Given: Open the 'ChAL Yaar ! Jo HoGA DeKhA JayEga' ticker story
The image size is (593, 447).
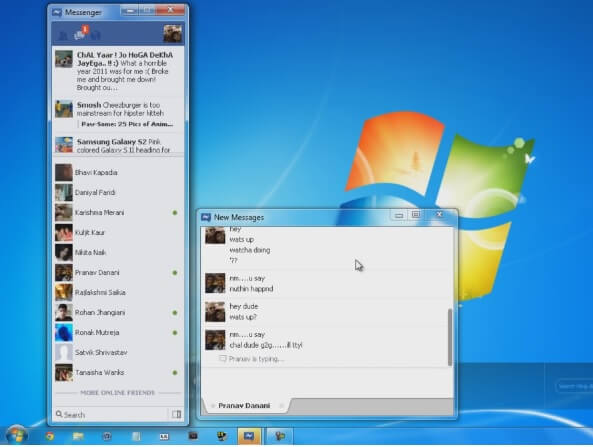Looking at the screenshot, I should (x=119, y=71).
